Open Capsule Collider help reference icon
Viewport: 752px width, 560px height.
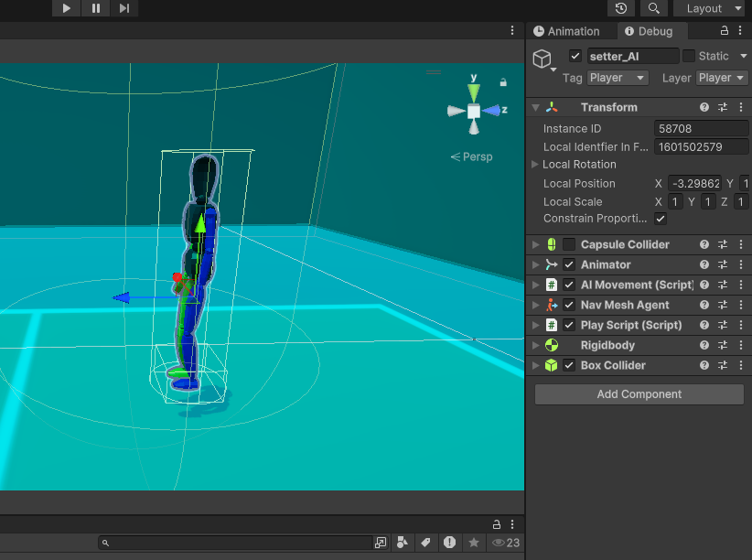click(704, 245)
